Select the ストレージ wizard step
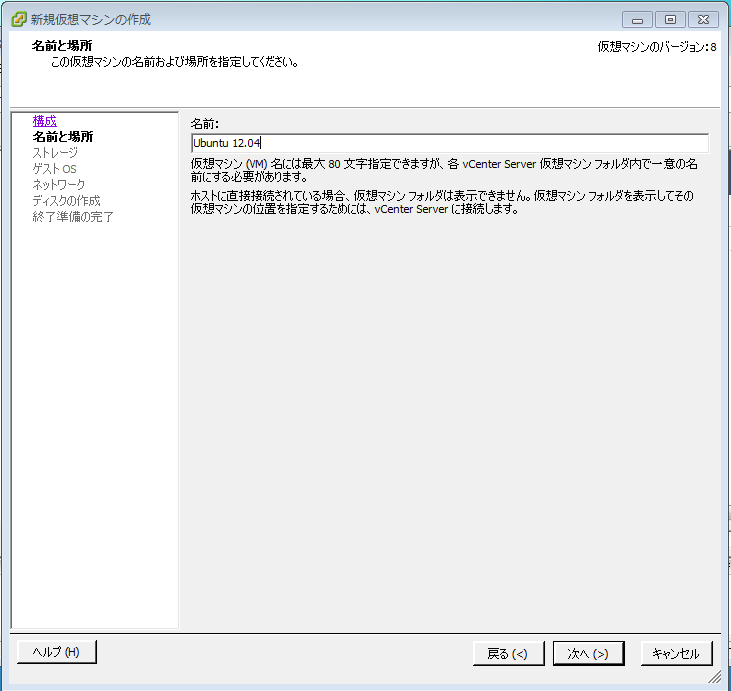 pos(55,152)
